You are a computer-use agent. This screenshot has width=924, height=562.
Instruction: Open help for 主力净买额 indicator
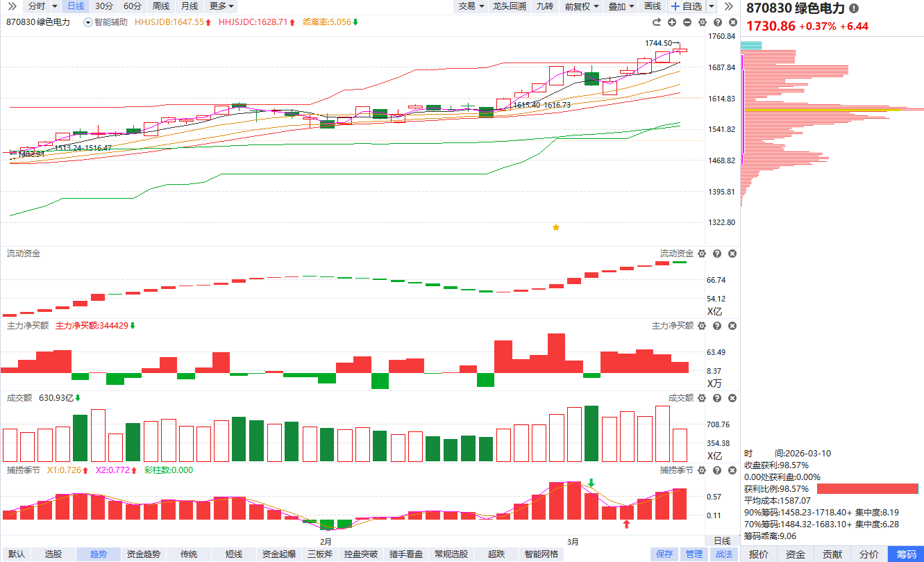tap(717, 326)
